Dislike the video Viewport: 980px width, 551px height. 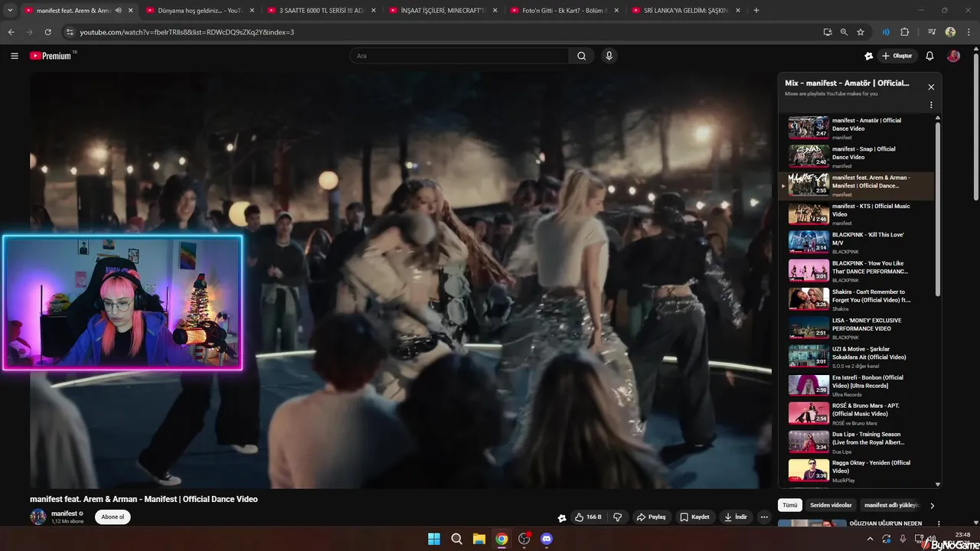tap(617, 517)
